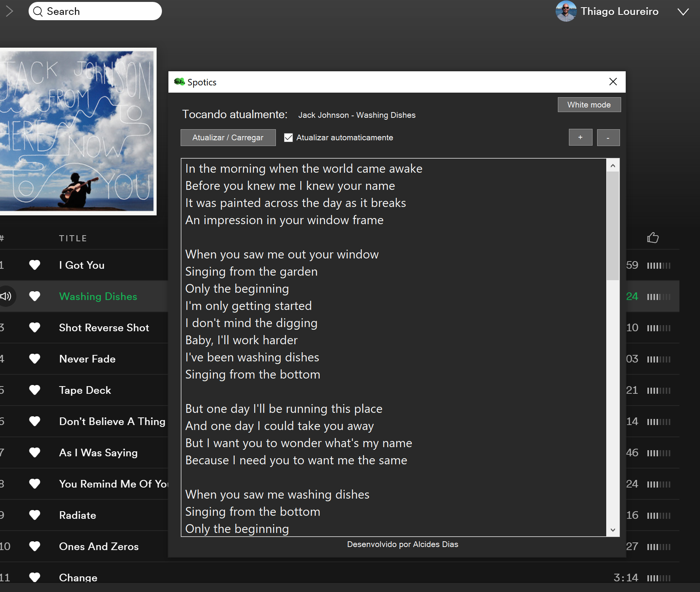Click the popularity bars for Radiate
Screen dimensions: 700x592
click(658, 515)
